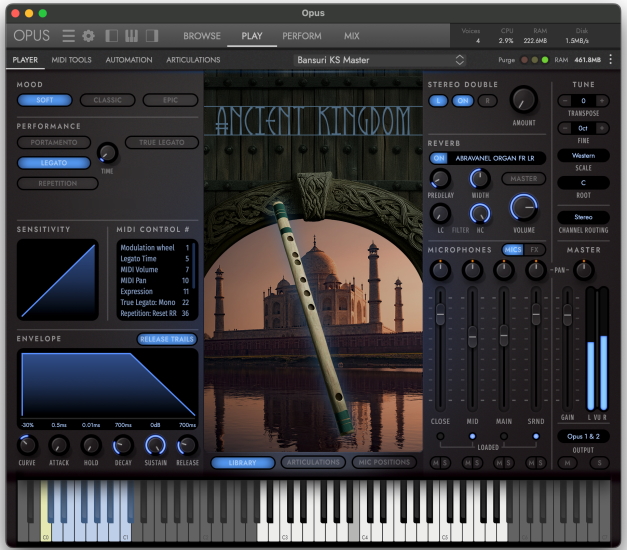Viewport: 627px width, 550px height.
Task: Toggle Legato performance mode off
Action: coord(54,163)
